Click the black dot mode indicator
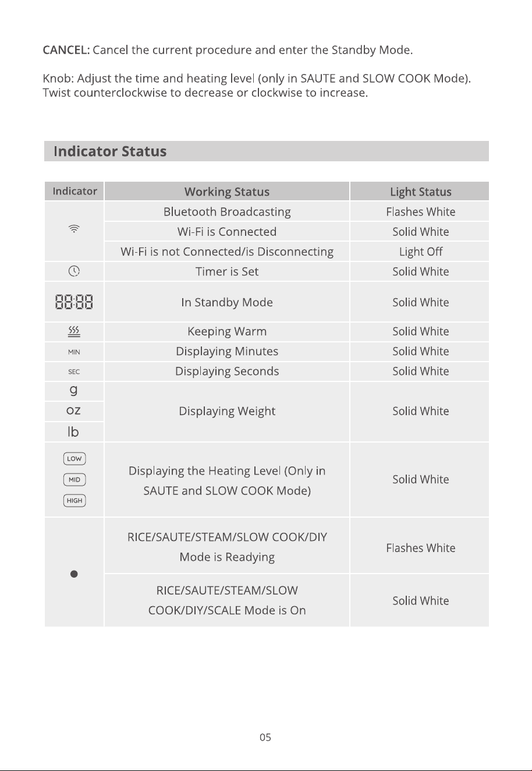The width and height of the screenshot is (532, 771). pyautogui.click(x=74, y=574)
